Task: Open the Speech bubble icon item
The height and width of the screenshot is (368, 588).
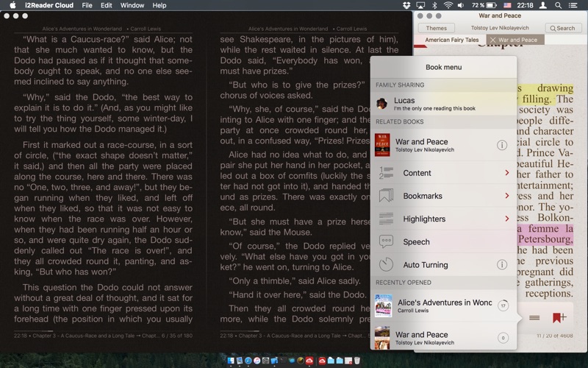Action: (386, 241)
